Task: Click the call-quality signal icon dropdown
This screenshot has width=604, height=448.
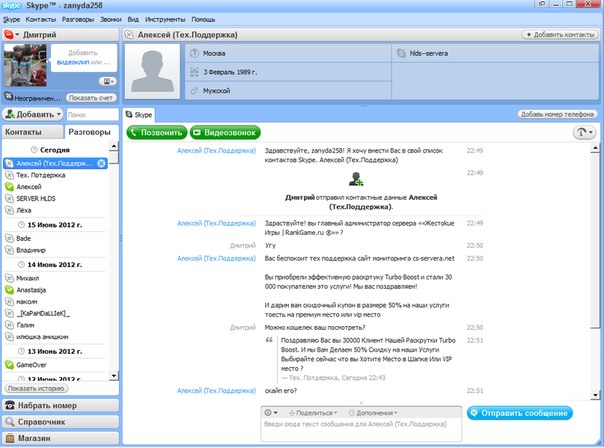Action: [584, 133]
